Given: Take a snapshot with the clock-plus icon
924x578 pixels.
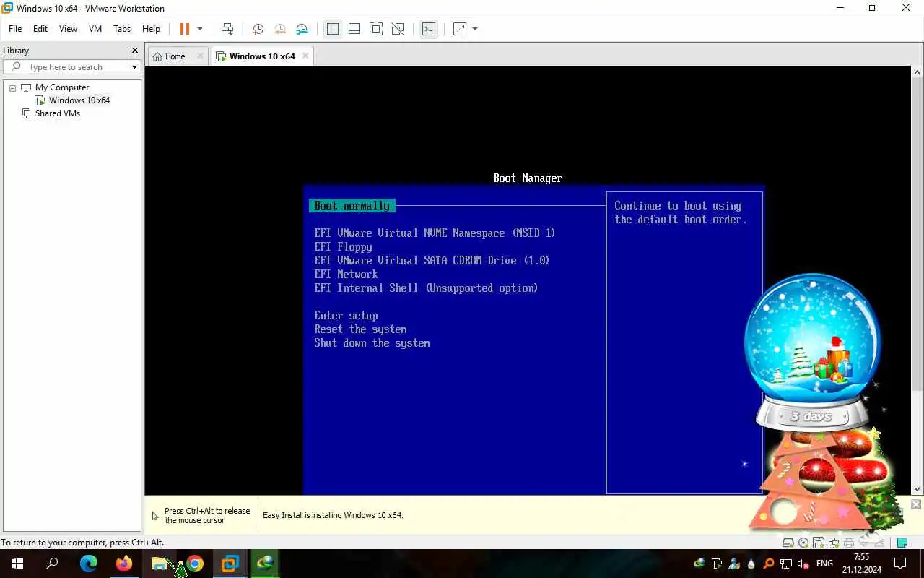Looking at the screenshot, I should tap(258, 29).
